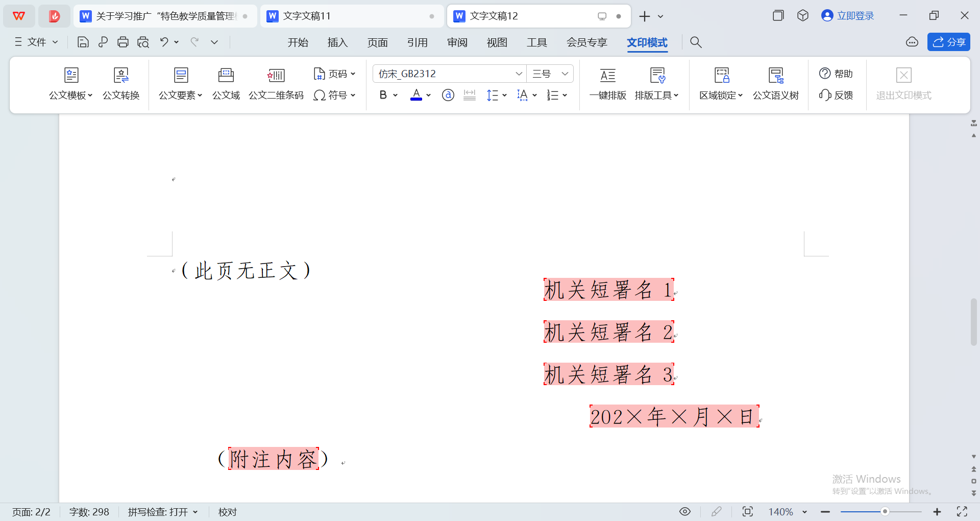Click the print icon
The width and height of the screenshot is (980, 521).
pyautogui.click(x=123, y=42)
